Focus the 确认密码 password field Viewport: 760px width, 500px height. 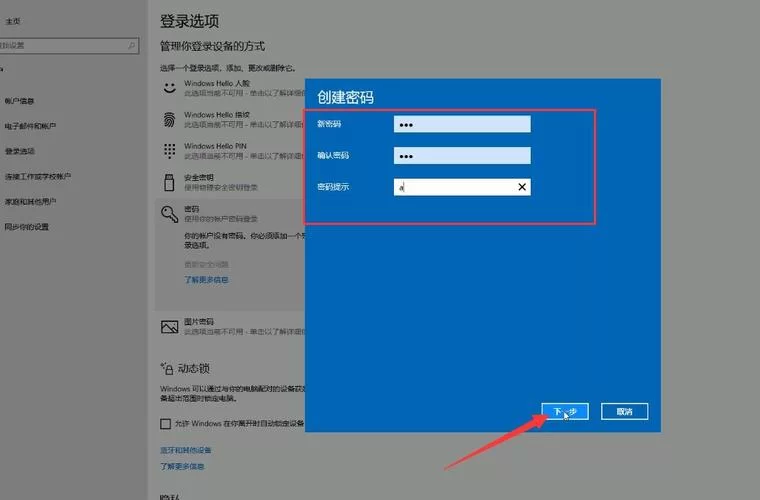point(462,156)
